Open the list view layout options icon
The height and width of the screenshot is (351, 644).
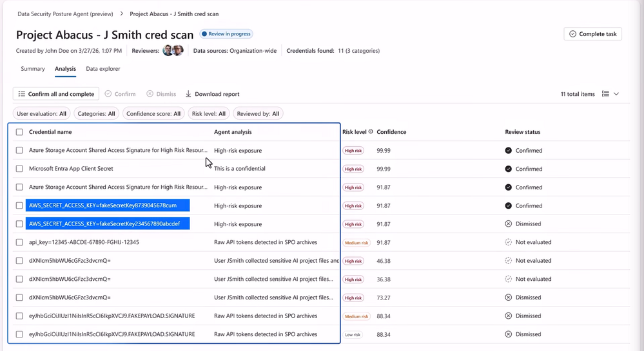606,94
